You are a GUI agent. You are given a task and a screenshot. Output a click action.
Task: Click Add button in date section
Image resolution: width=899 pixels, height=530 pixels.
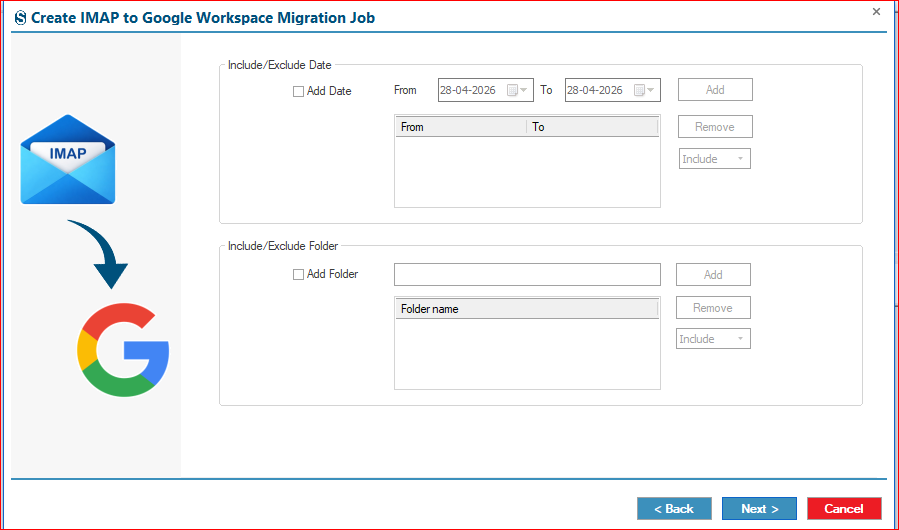pyautogui.click(x=715, y=90)
